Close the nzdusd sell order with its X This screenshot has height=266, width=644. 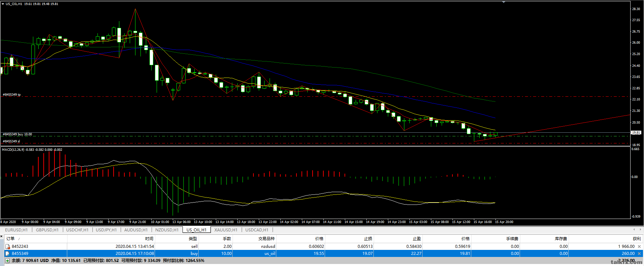click(x=639, y=247)
